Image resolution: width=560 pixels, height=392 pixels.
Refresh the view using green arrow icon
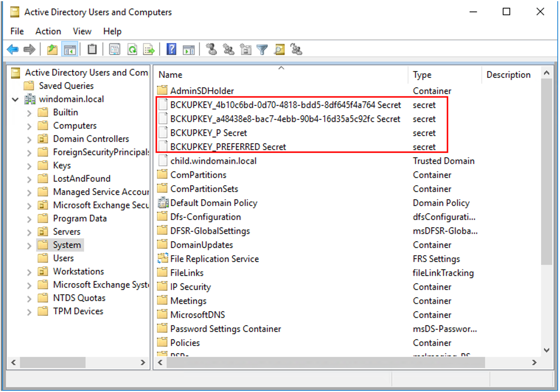[x=133, y=49]
